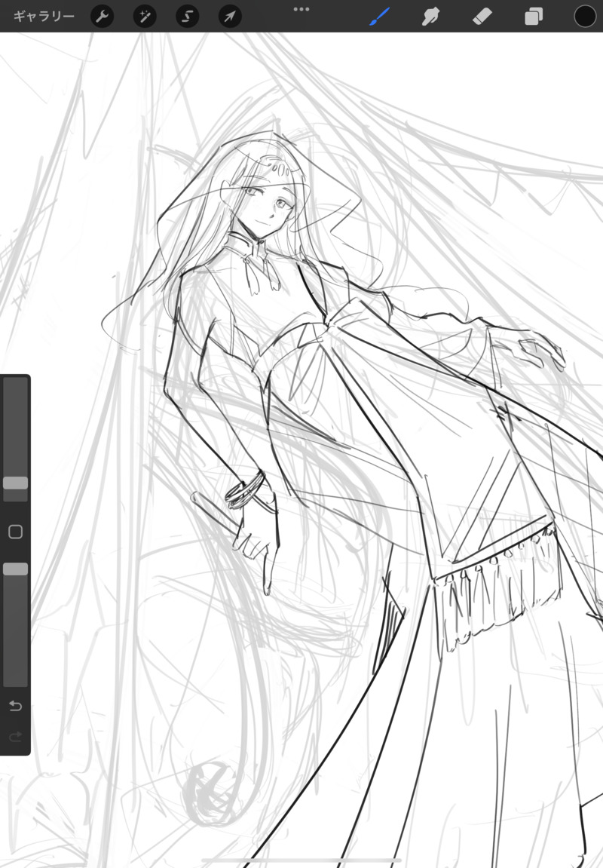Select the Brush tool

coord(379,16)
